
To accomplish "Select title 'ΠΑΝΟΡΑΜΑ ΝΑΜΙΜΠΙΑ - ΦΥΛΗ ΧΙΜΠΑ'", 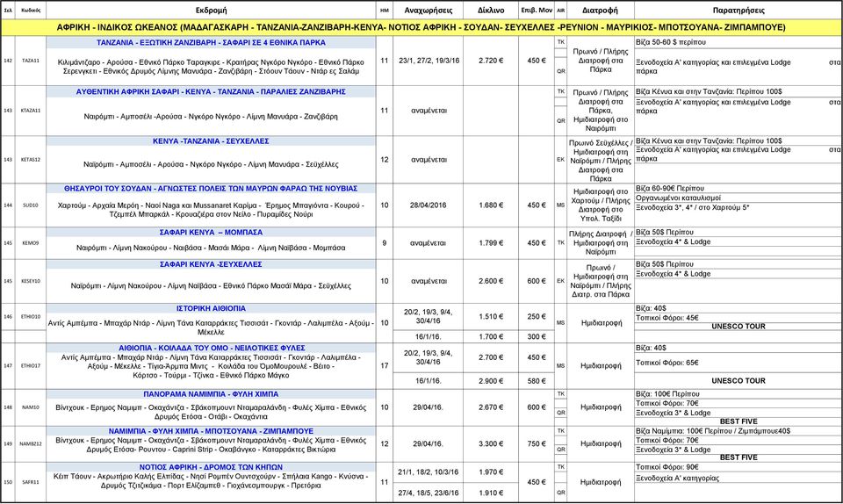I will pos(211,394).
